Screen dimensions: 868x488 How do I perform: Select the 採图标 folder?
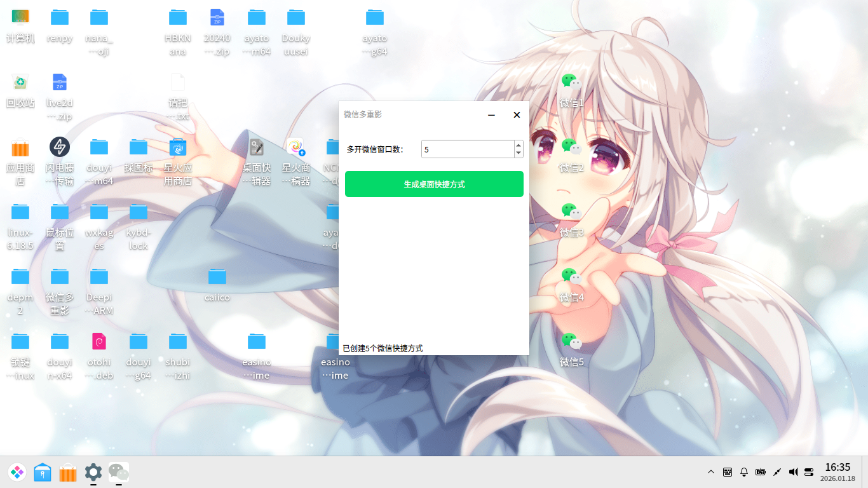point(139,155)
